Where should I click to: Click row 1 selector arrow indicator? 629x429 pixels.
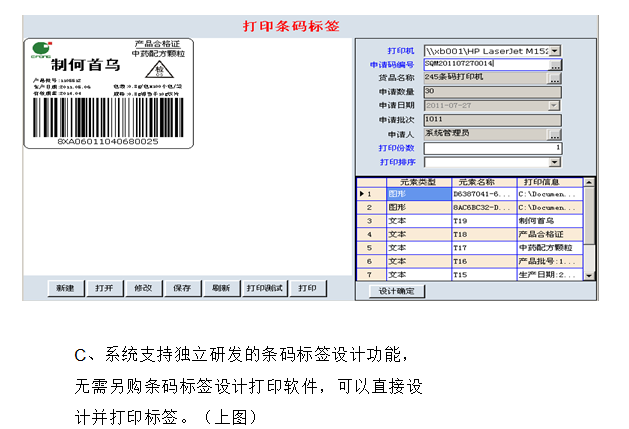[x=361, y=194]
